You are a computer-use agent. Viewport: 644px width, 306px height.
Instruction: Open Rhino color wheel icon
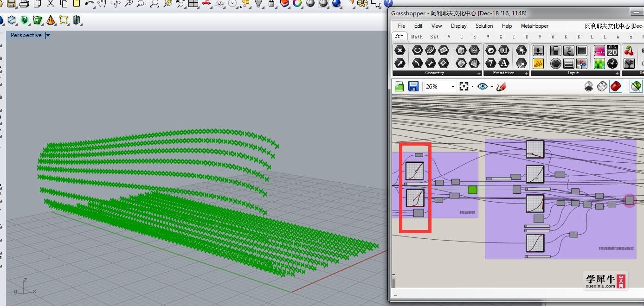[297, 4]
